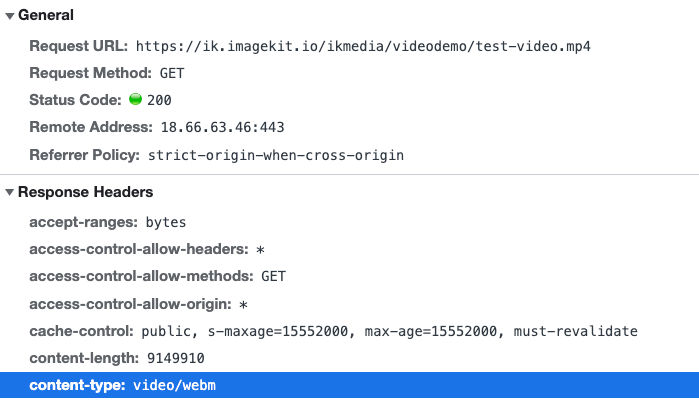Screen dimensions: 699x405
Task: Click the strict-origin-when-cross-origin referrer policy value
Action: point(275,155)
